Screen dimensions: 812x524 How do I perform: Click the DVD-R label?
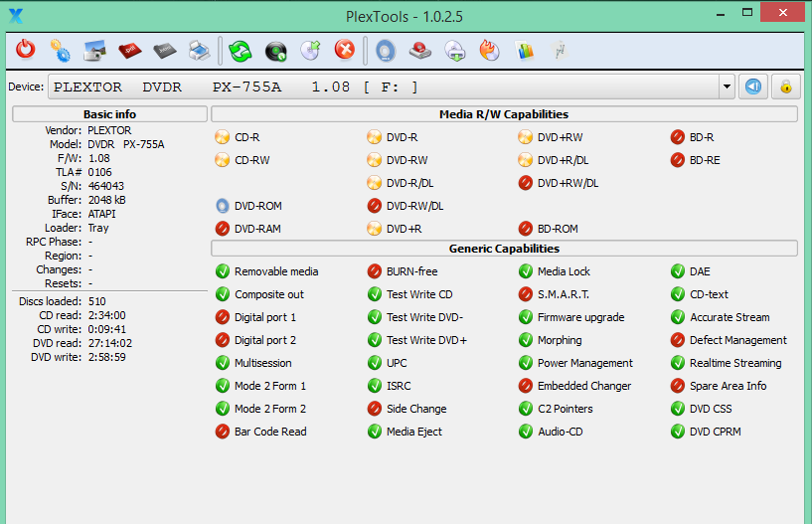coord(402,137)
